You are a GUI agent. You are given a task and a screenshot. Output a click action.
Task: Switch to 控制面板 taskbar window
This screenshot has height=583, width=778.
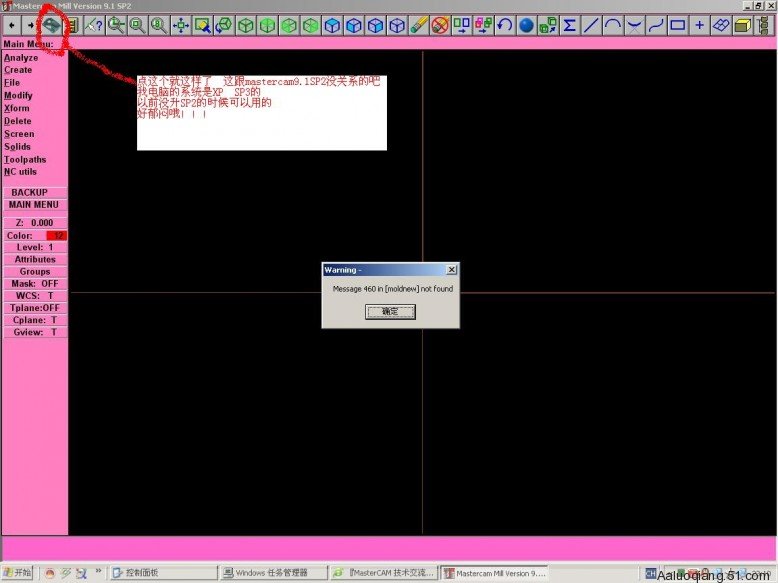[x=163, y=573]
